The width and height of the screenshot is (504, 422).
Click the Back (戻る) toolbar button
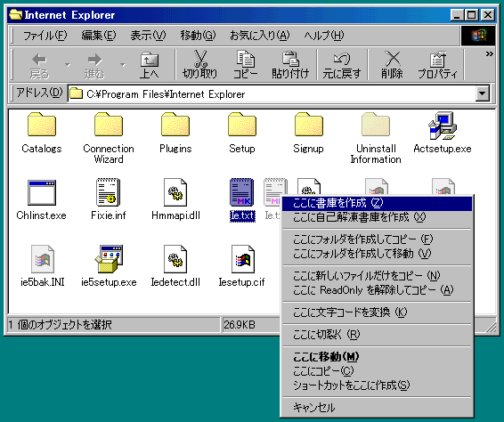tap(39, 66)
